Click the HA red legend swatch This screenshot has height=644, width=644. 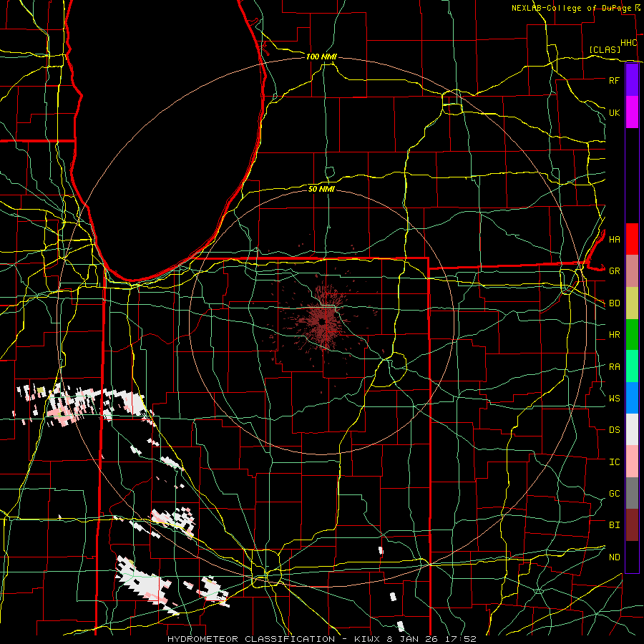tap(632, 239)
